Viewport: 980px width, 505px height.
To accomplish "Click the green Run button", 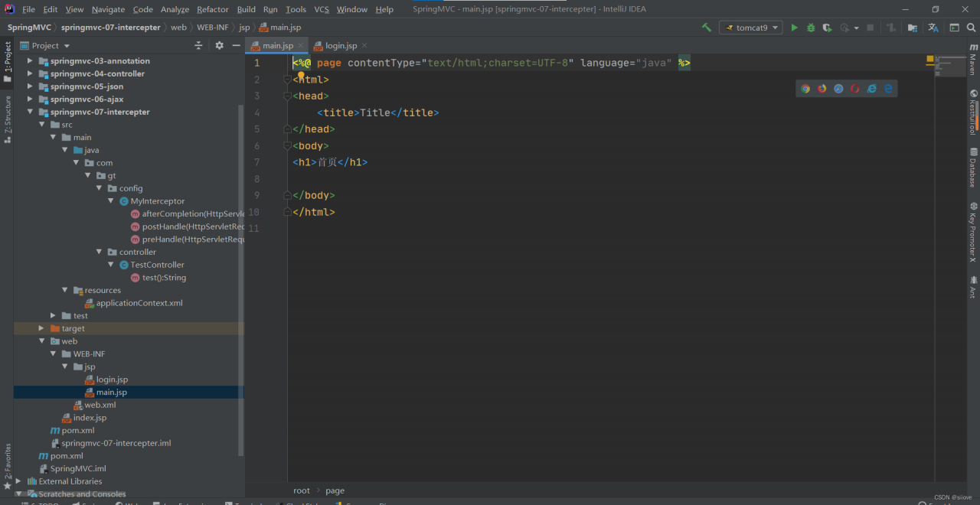I will tap(794, 28).
